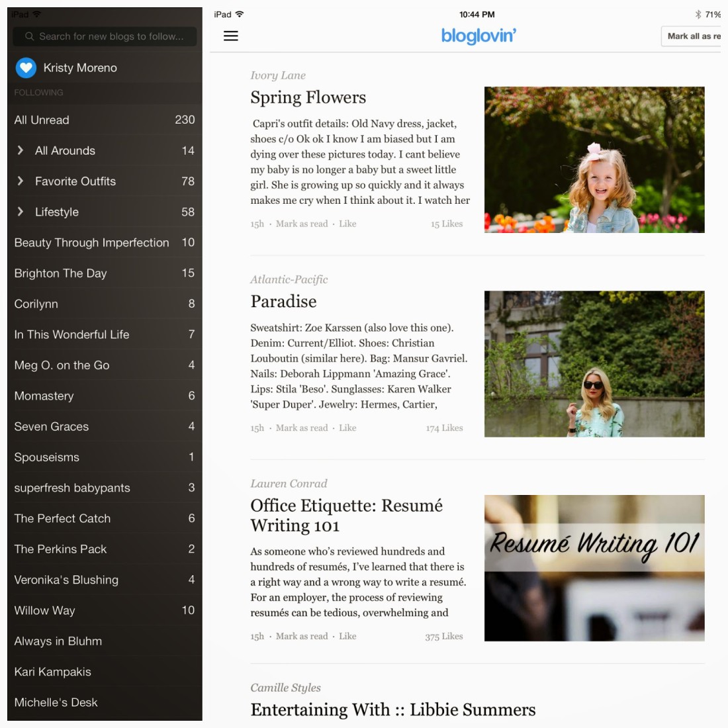This screenshot has height=728, width=728.
Task: Open the Paradise post photo thumbnail
Action: (x=594, y=363)
